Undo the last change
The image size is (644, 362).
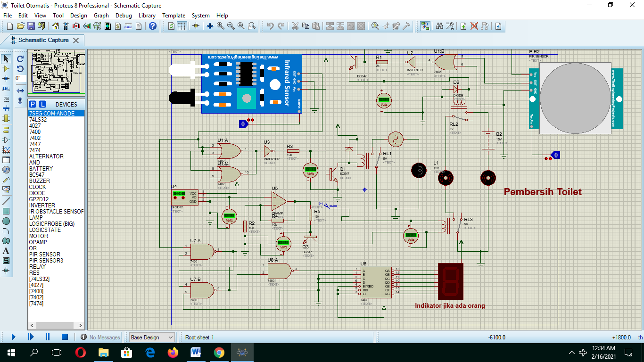pyautogui.click(x=271, y=26)
